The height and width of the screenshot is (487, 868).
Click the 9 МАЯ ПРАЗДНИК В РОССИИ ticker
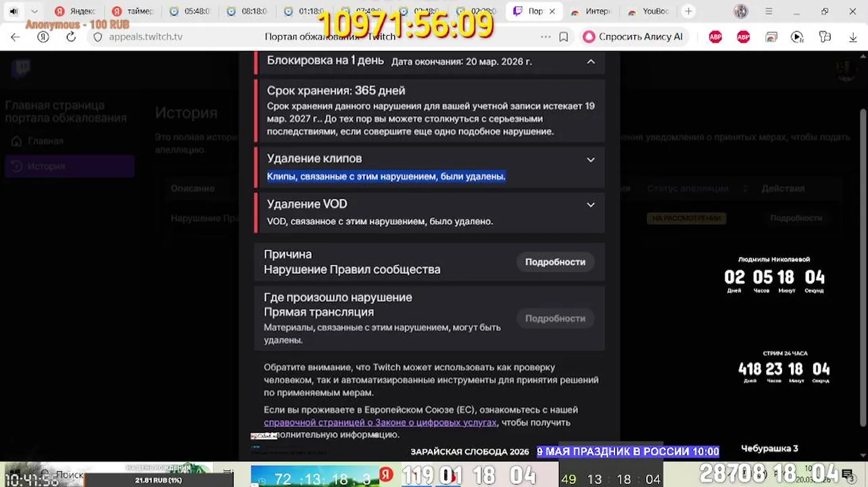point(628,451)
